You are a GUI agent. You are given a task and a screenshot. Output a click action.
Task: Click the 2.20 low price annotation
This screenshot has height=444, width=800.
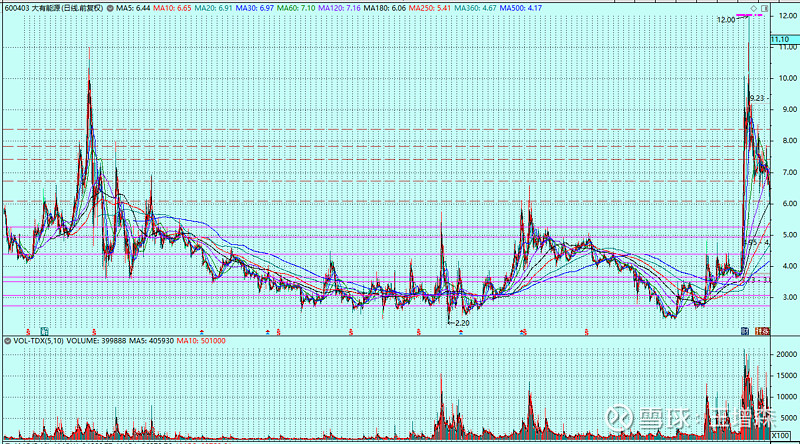click(459, 324)
